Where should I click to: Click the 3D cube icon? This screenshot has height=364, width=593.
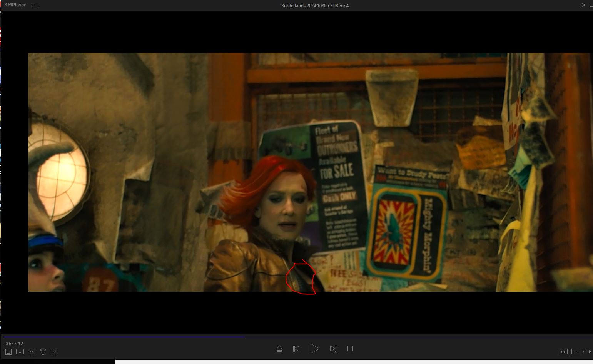tap(43, 352)
